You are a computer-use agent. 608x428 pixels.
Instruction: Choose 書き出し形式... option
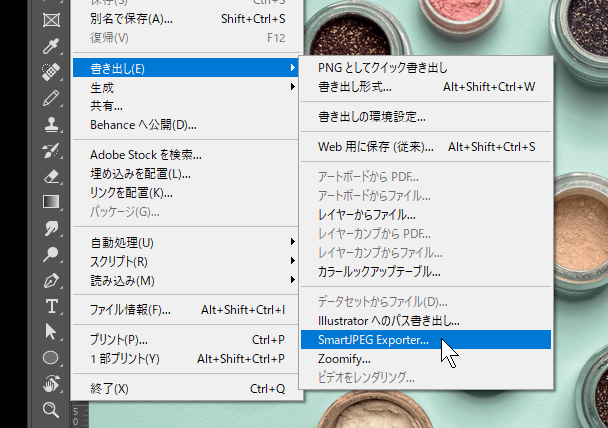point(426,86)
